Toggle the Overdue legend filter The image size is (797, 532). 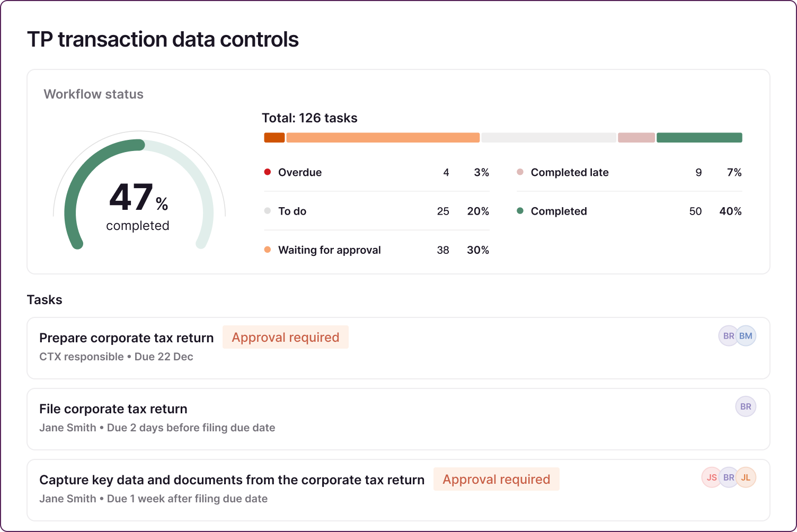(x=300, y=172)
